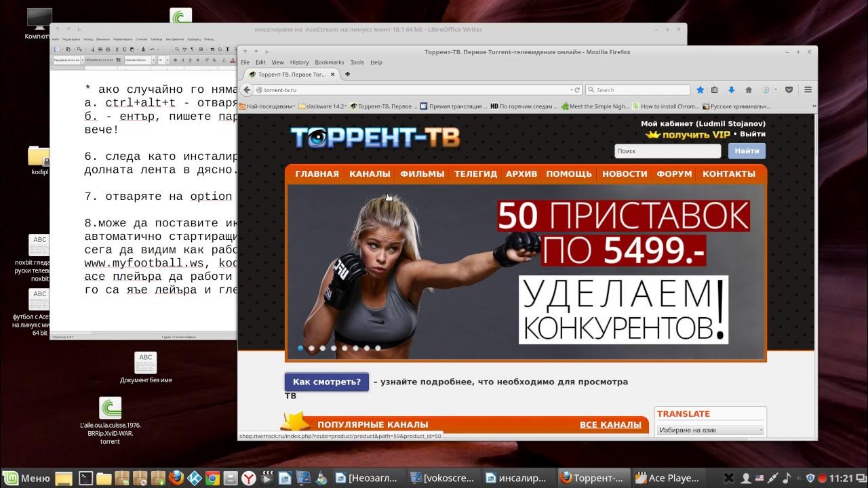The image size is (868, 488).
Task: Open the По горячим следам bookmark
Action: click(x=524, y=106)
